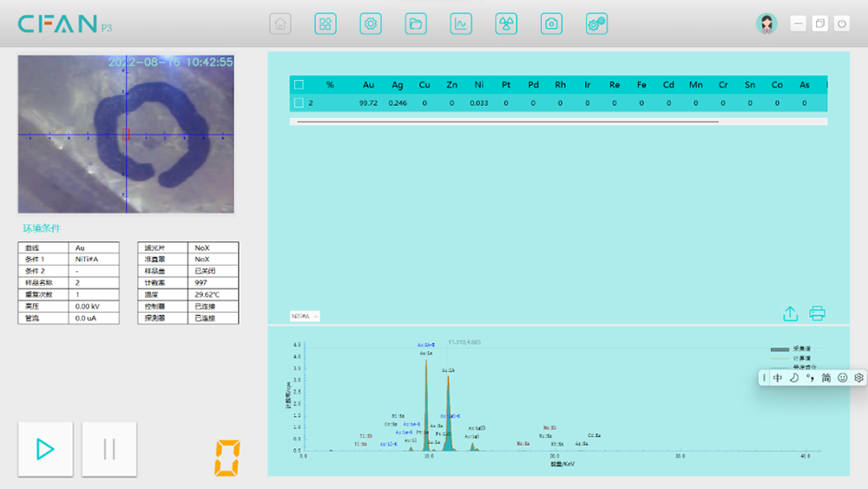Print results with the printer icon
This screenshot has width=868, height=489.
[817, 314]
